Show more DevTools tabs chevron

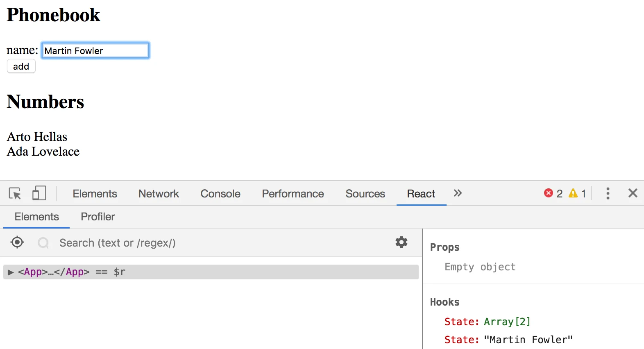tap(458, 193)
